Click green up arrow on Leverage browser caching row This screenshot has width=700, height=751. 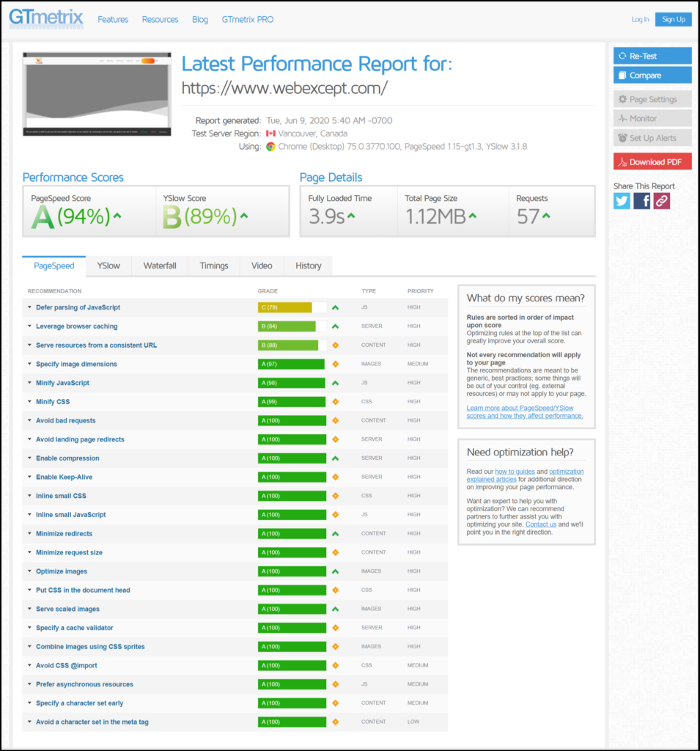pos(335,326)
